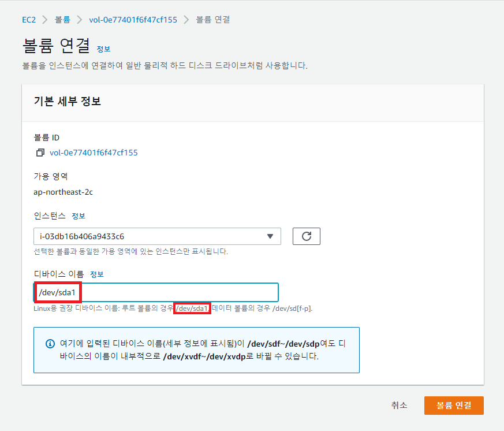Select the ap-northeast-2c availability zone text

(x=63, y=192)
